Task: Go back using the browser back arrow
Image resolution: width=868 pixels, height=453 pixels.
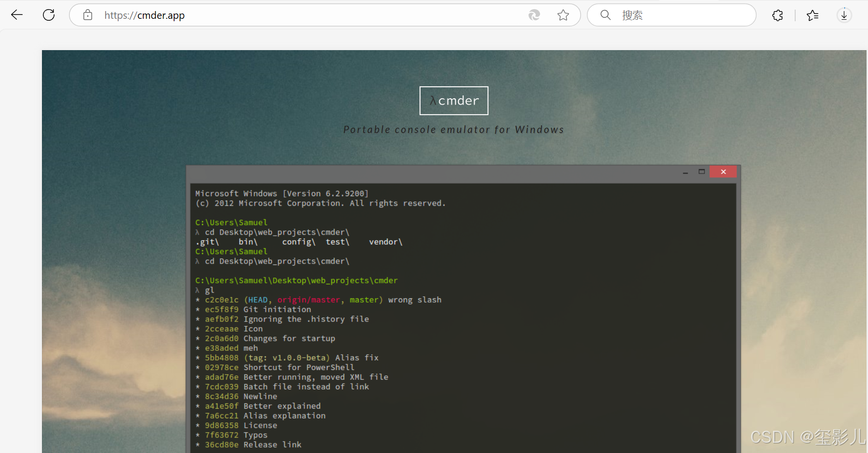Action: (17, 15)
